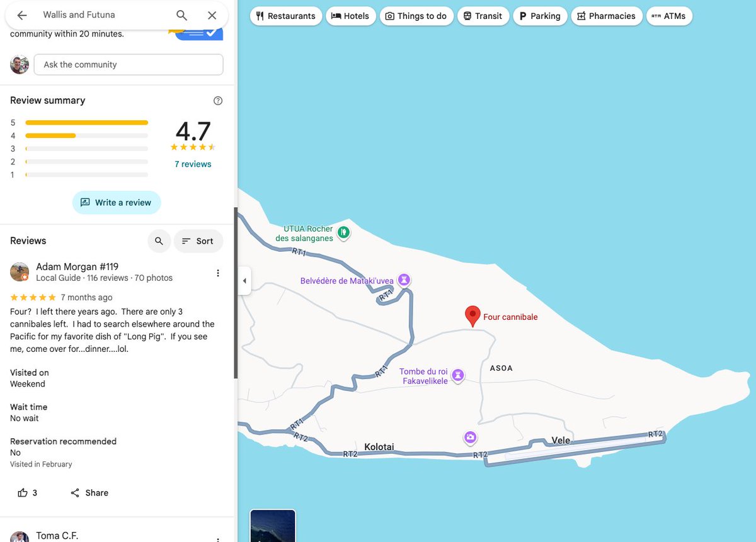
Task: Share Adam Morgan's review
Action: [89, 493]
